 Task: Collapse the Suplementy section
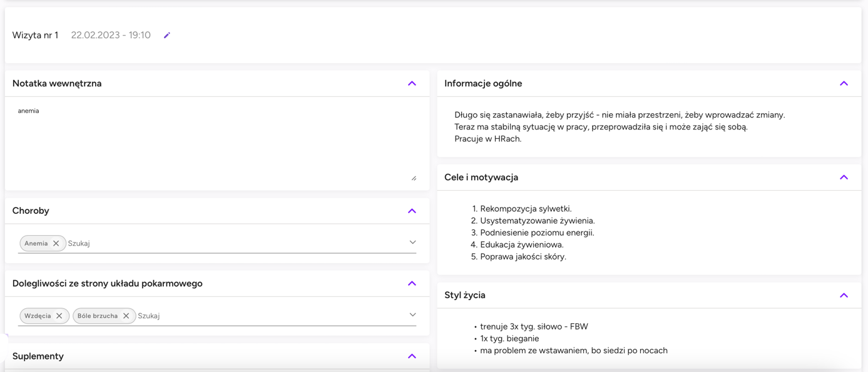pyautogui.click(x=412, y=356)
